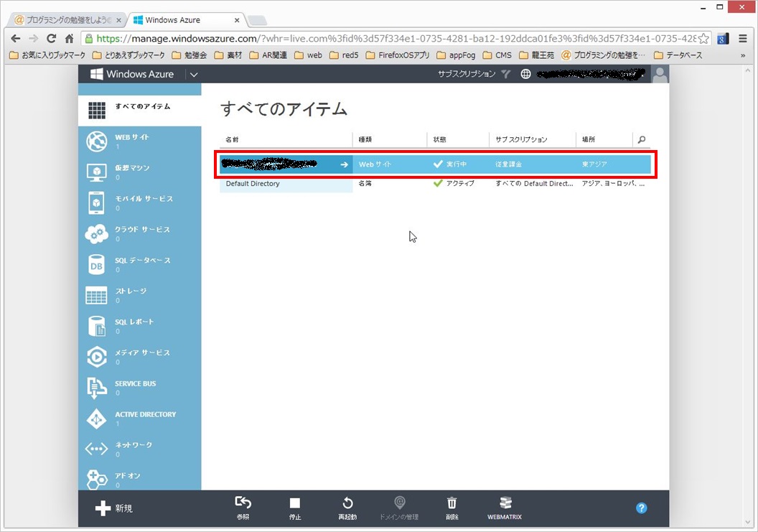Select the クラウド サービス cloud gear icon

click(x=97, y=233)
